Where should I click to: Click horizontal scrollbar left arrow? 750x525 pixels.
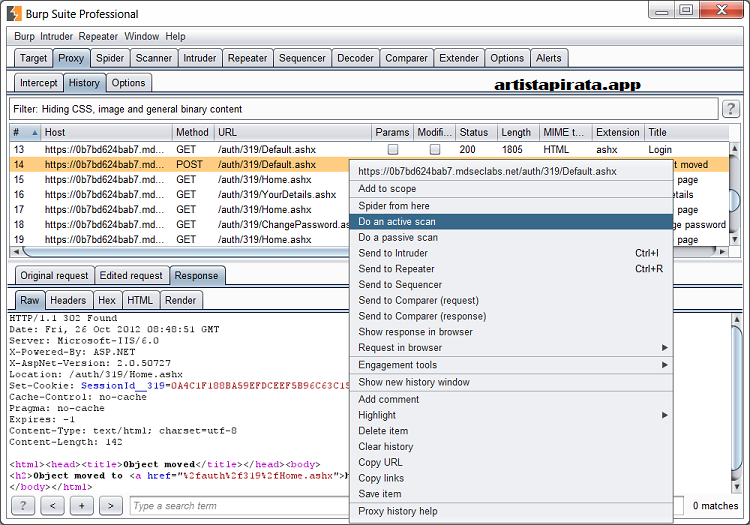tap(16, 251)
